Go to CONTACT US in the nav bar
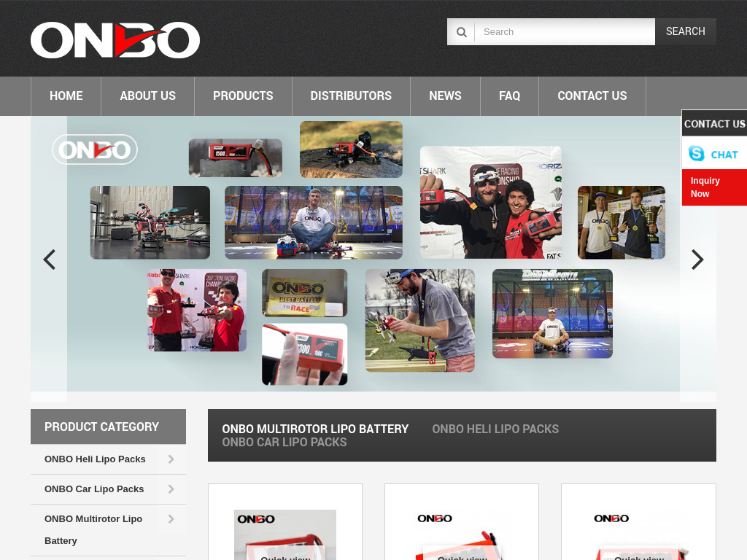 point(592,96)
